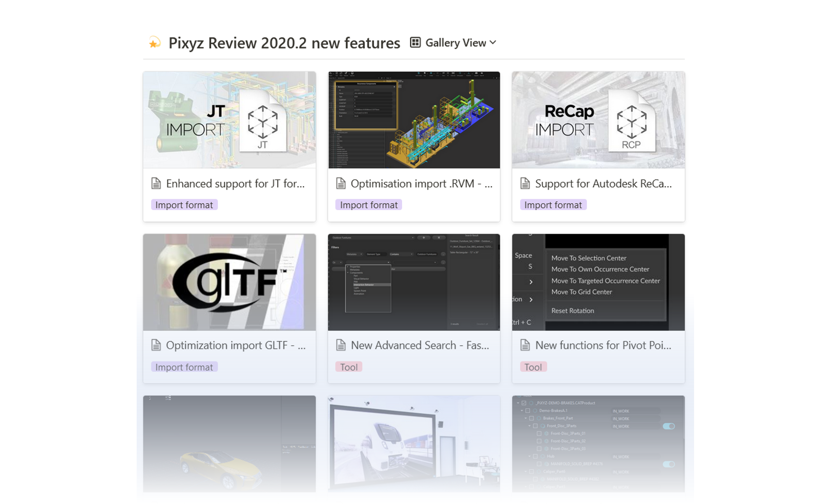Open the RVM optimisation card thumbnail
Screen dimensions: 817x504
tap(414, 120)
